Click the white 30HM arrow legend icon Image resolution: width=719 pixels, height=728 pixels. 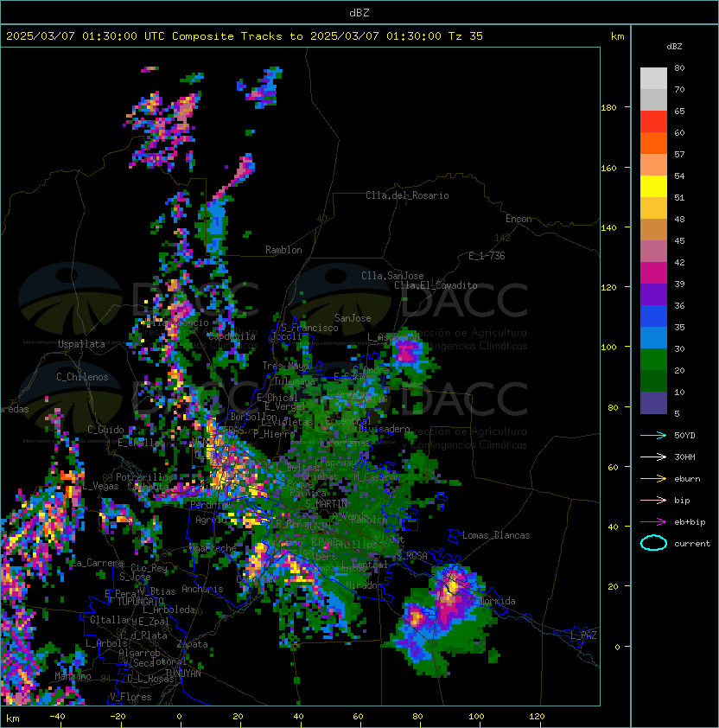pyautogui.click(x=653, y=457)
